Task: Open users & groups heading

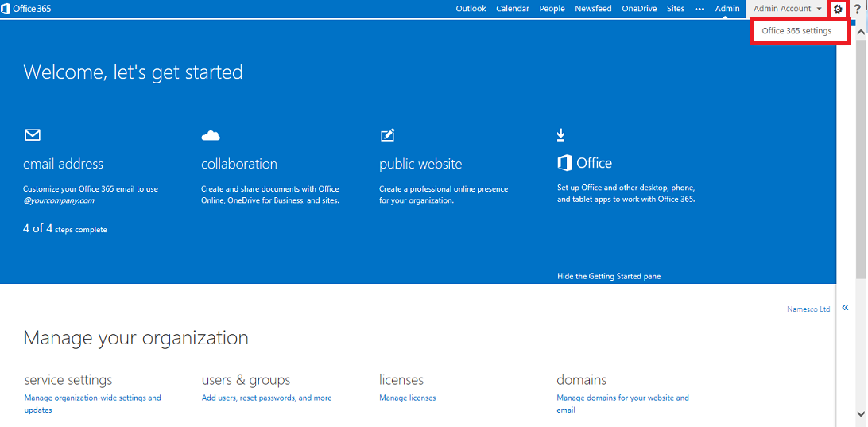Action: click(246, 380)
